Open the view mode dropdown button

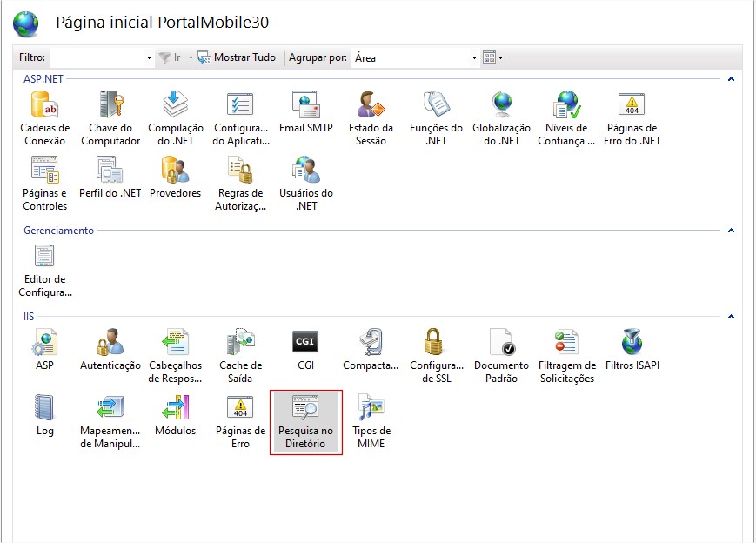click(492, 58)
